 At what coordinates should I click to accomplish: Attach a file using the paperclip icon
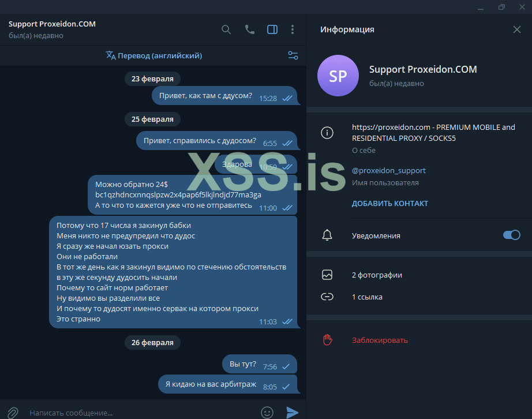point(13,413)
